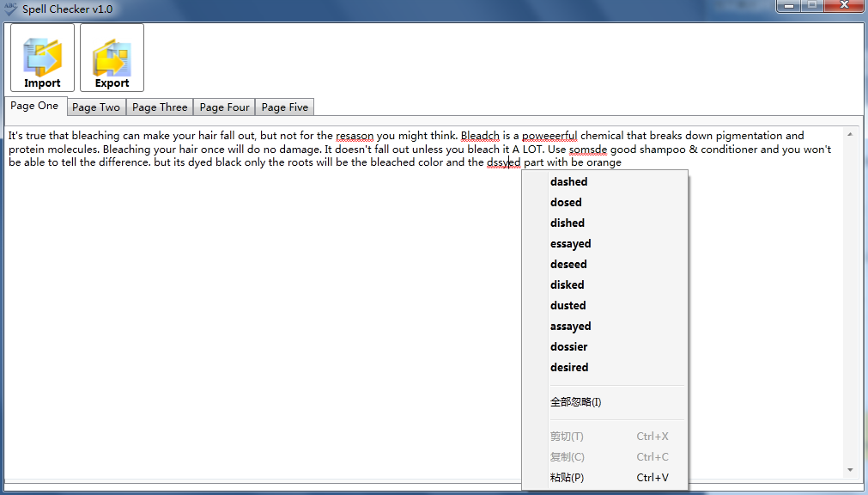Choose the 'desired' spelling suggestion

[x=569, y=368]
